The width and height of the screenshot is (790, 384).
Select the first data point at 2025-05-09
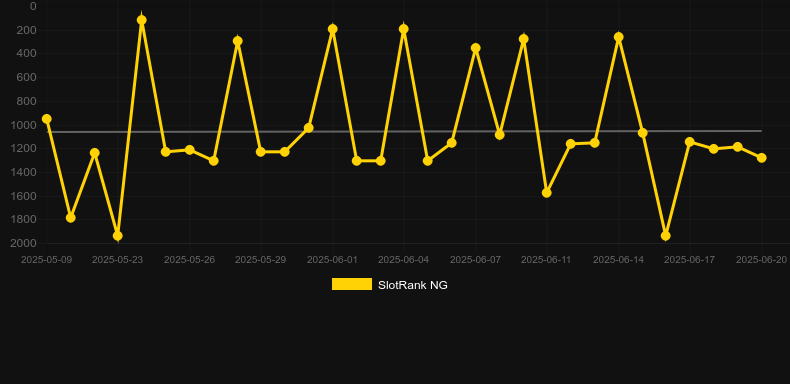pos(47,119)
